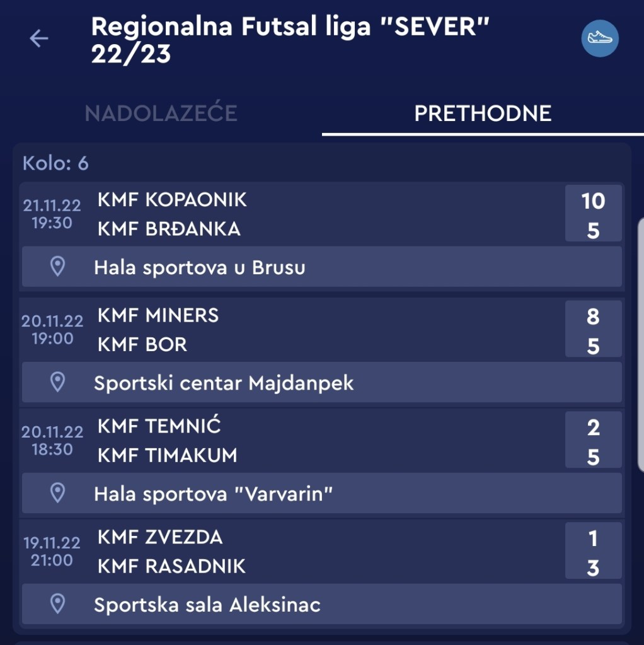Screen dimensions: 644x645
Task: View the 10–5 score of Kopaonik match
Action: point(593,214)
